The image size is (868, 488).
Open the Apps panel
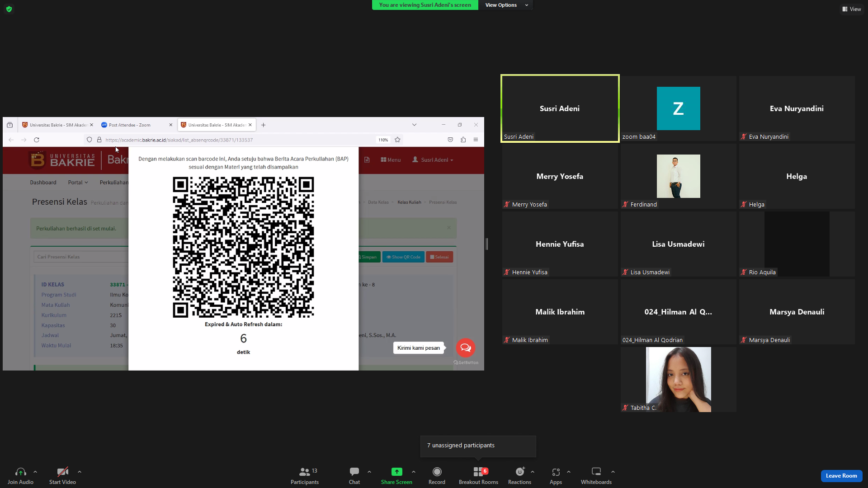pyautogui.click(x=556, y=476)
